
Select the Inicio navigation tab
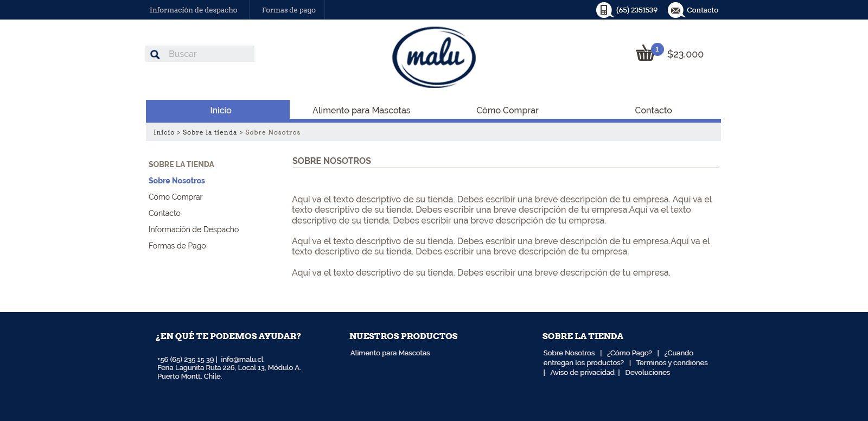[220, 110]
